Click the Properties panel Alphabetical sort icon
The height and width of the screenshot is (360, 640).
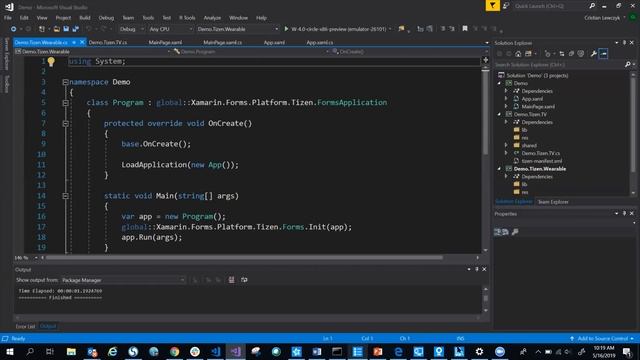point(506,232)
